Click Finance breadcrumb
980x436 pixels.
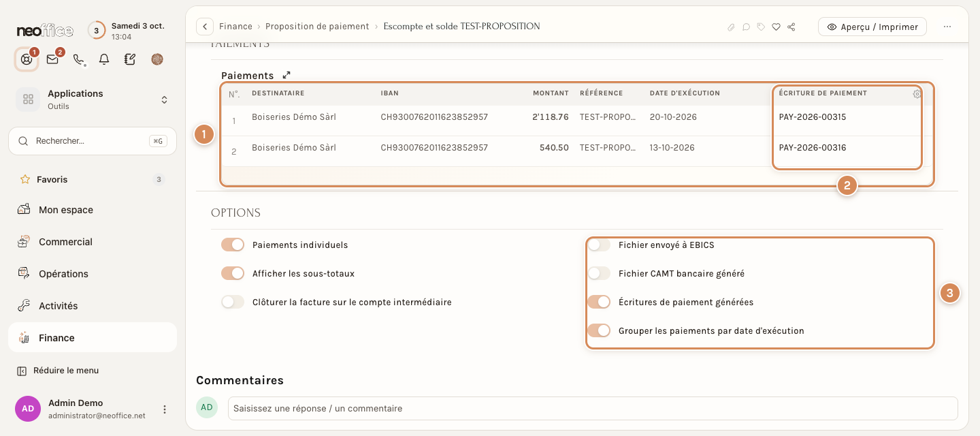point(235,27)
